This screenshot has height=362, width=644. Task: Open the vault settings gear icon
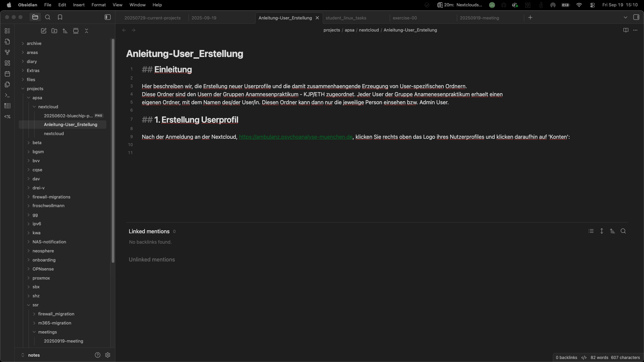(108, 355)
